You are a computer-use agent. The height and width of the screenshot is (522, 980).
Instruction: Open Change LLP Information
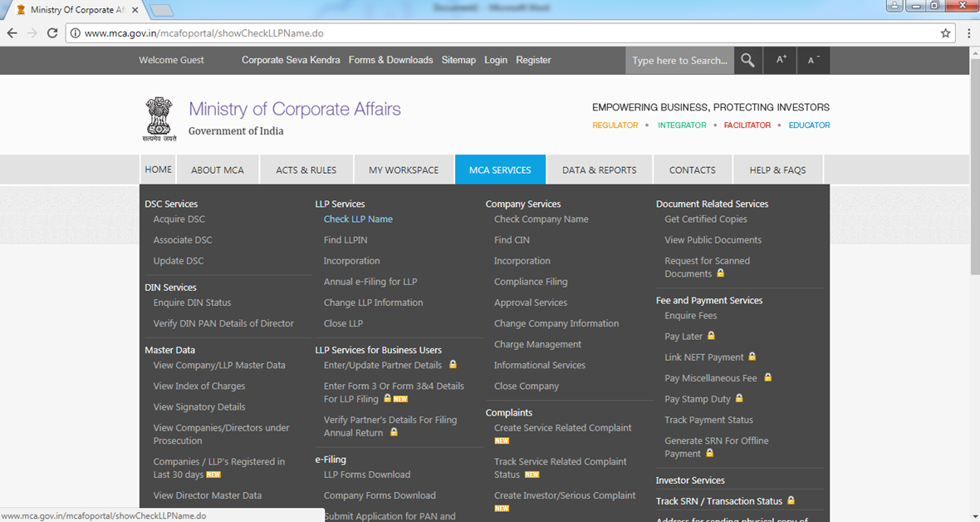click(373, 303)
